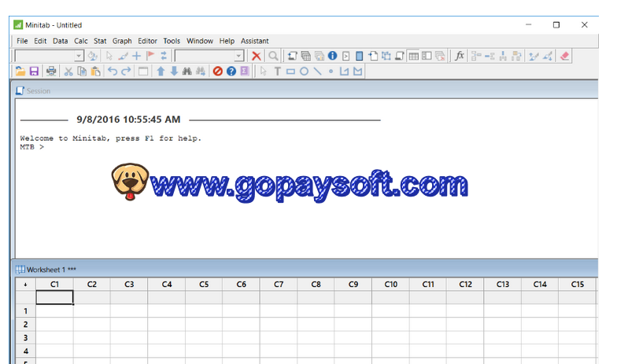Viewport: 617px width, 364px height.
Task: Click the purple StatGuide sigma icon
Action: 244,71
